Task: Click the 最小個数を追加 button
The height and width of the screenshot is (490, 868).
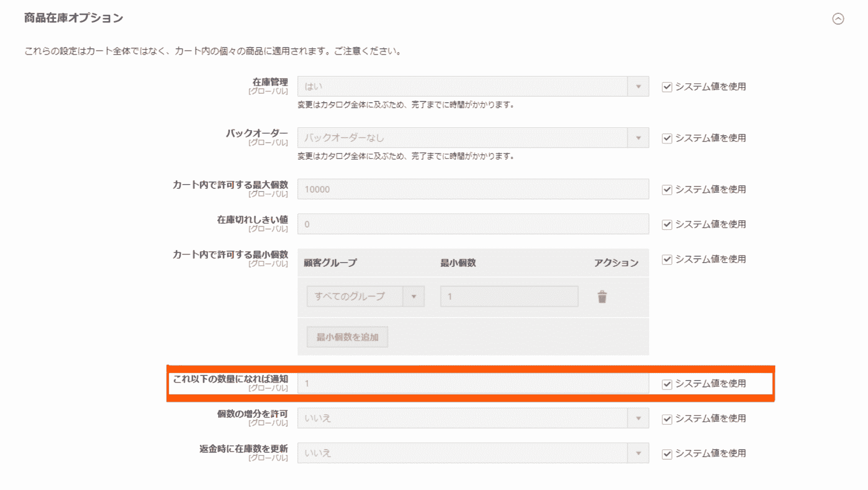Action: click(347, 336)
